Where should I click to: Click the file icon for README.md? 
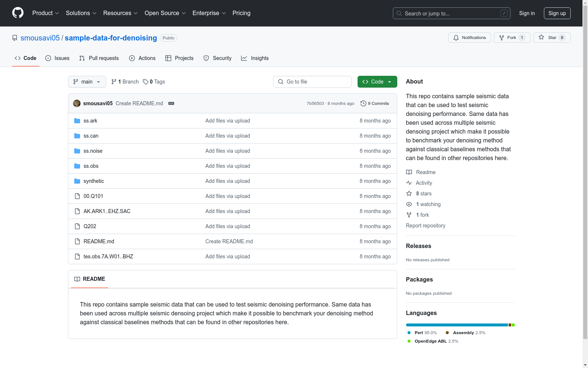click(x=77, y=241)
